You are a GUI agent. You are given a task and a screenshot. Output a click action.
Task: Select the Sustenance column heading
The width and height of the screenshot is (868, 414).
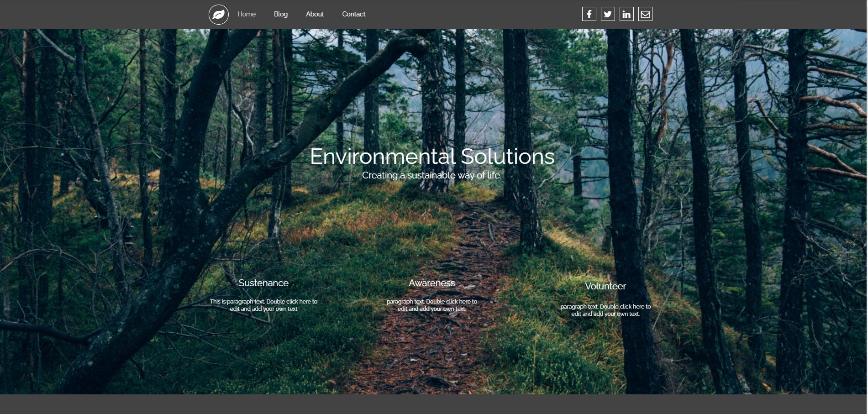tap(263, 283)
